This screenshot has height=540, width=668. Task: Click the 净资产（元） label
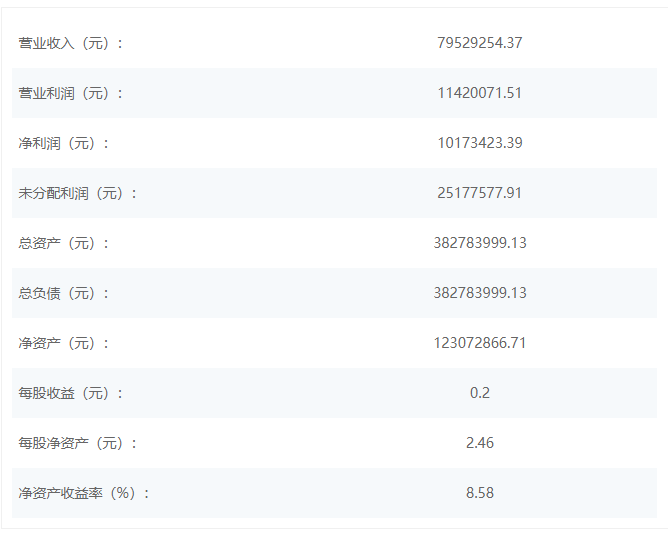(64, 343)
